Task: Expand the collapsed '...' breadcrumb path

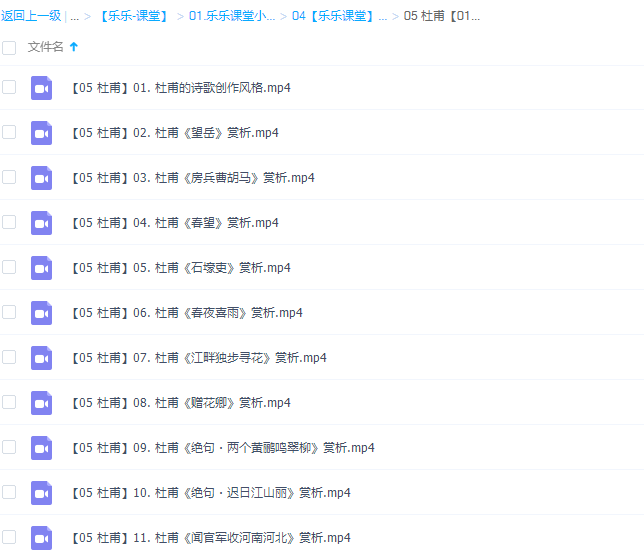Action: 74,16
